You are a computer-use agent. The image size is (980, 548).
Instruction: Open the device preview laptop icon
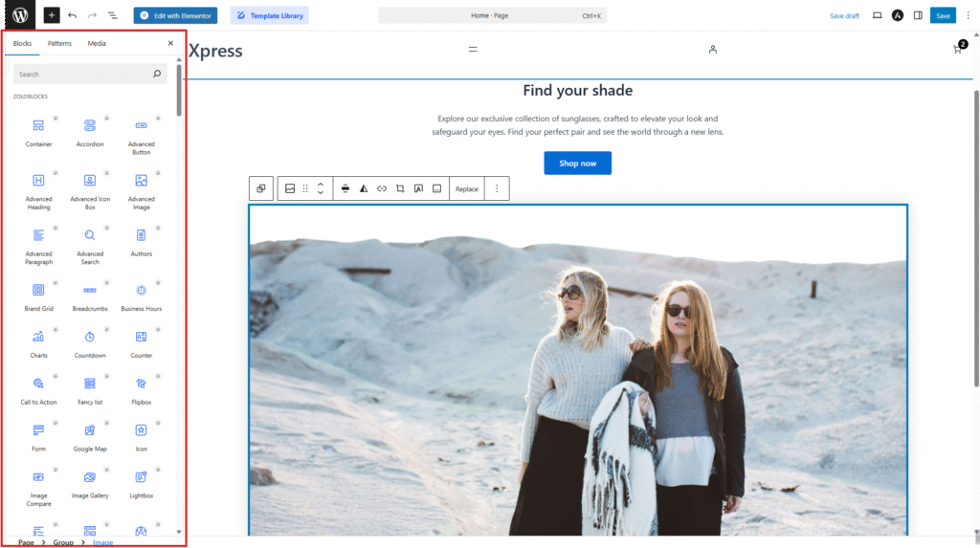pyautogui.click(x=878, y=15)
